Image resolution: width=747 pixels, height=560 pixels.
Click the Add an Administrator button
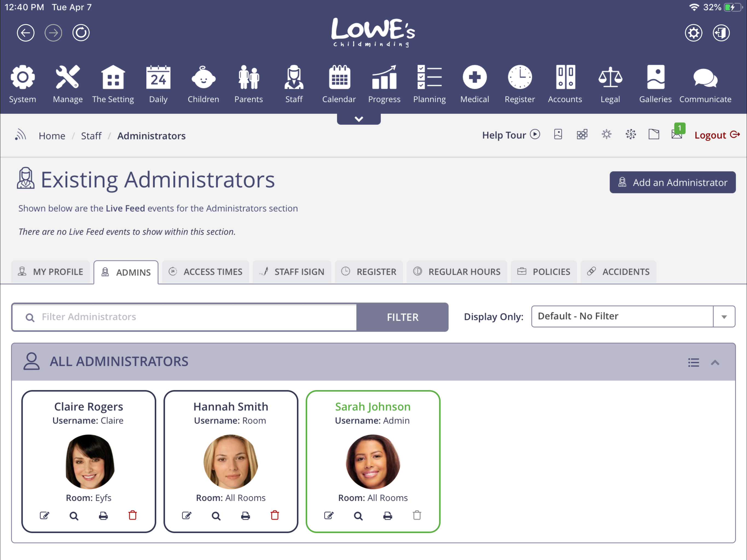click(x=672, y=182)
